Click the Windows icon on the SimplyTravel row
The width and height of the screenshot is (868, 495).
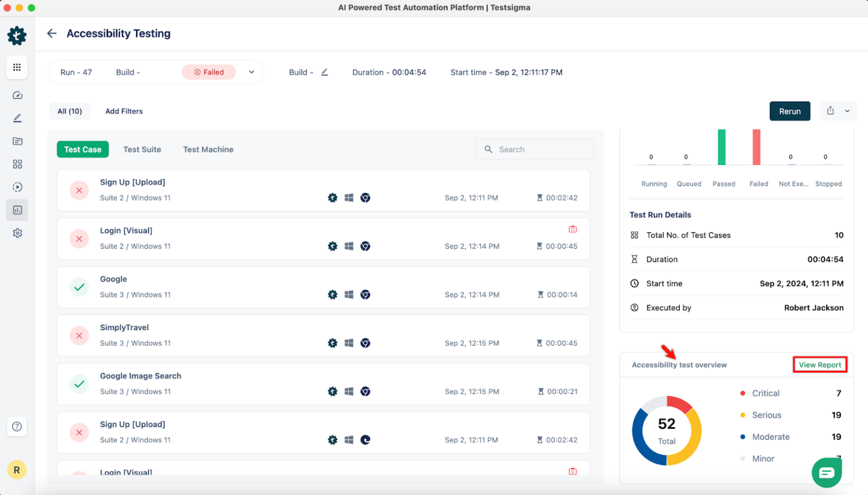click(349, 343)
